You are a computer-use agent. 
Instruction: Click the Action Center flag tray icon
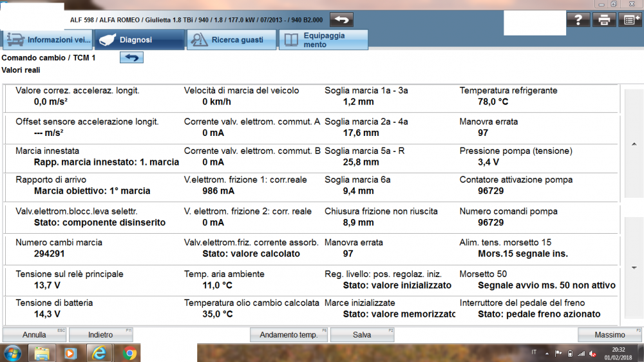558,354
